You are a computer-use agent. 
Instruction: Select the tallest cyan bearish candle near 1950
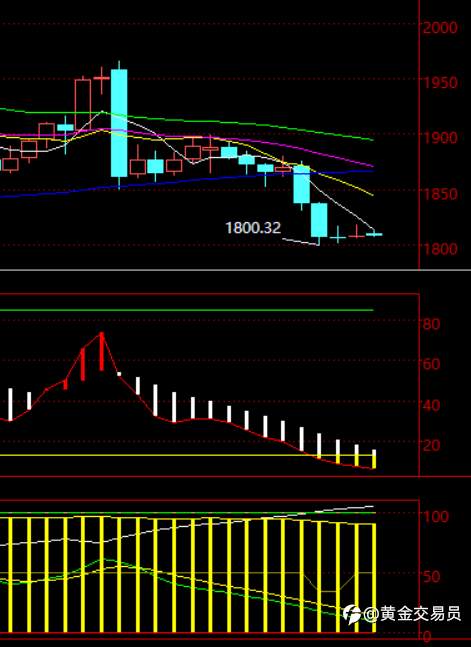(x=119, y=123)
